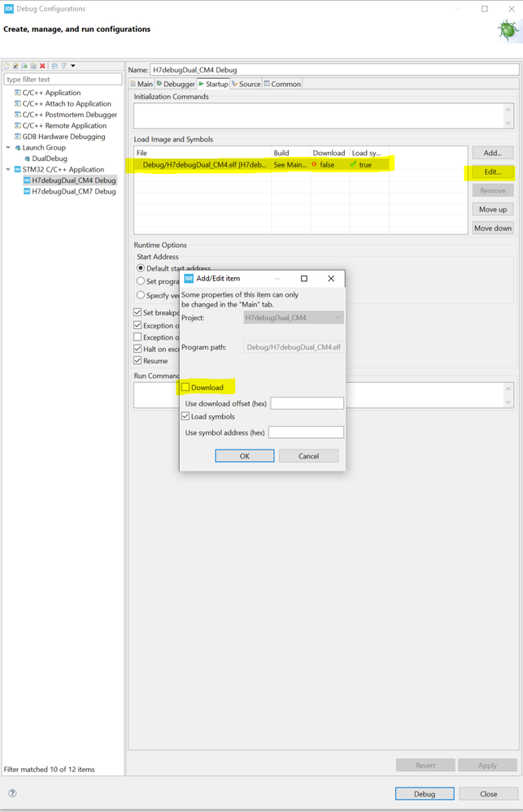Click the red Delete configuration icon
Viewport: 523px width, 812px height.
(x=42, y=66)
